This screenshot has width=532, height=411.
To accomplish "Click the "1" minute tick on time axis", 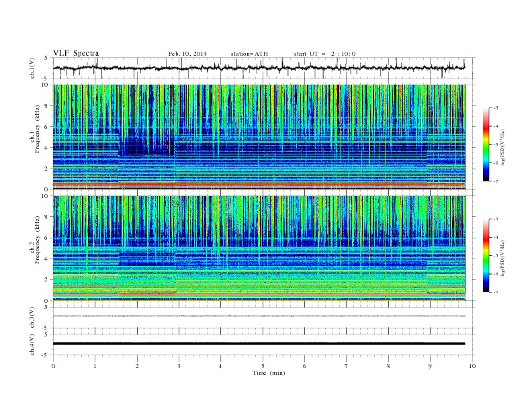I will [95, 366].
